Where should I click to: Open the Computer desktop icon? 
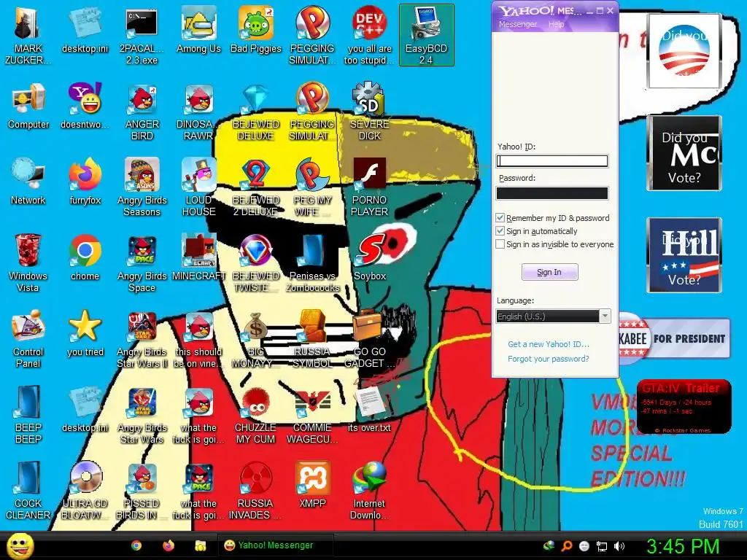pyautogui.click(x=28, y=106)
